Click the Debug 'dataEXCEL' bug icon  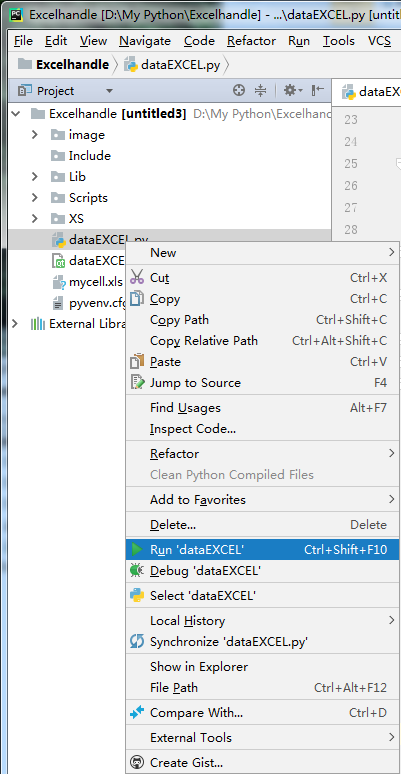pyautogui.click(x=136, y=571)
